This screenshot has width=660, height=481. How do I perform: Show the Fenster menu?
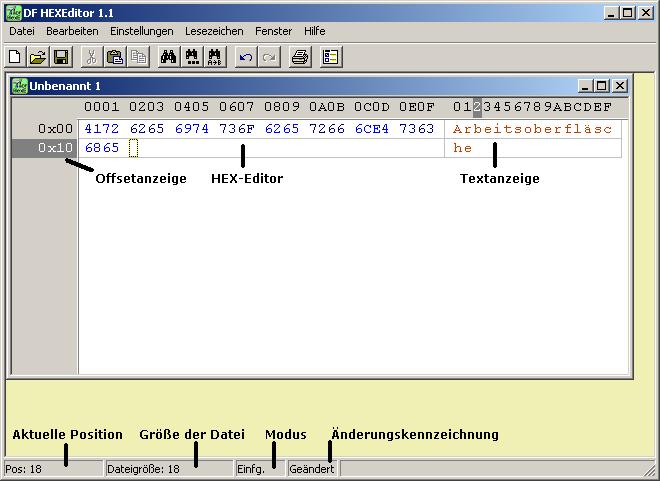tap(273, 31)
